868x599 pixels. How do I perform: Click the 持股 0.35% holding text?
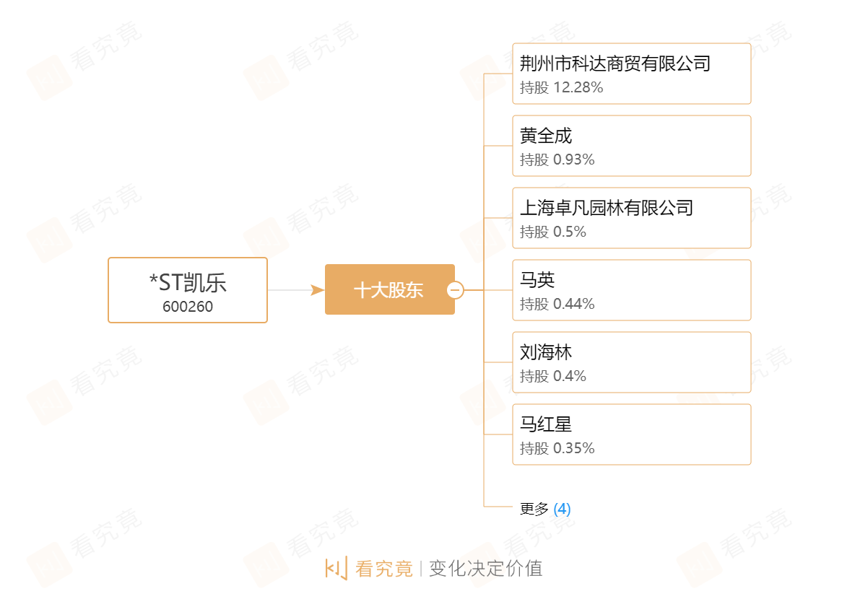pos(557,449)
